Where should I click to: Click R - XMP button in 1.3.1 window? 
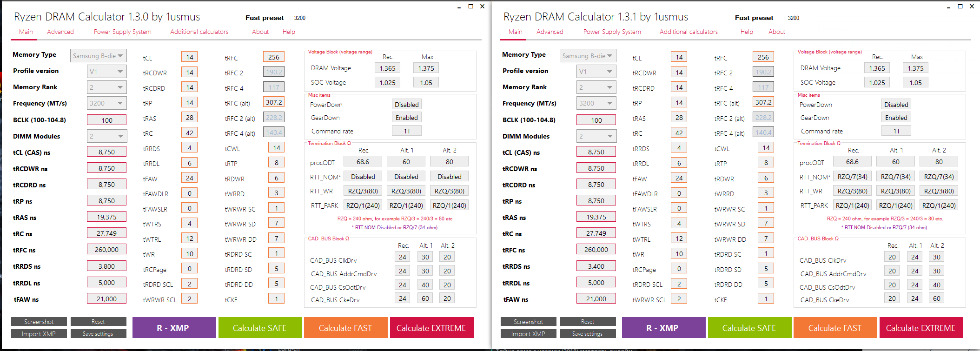coord(664,328)
